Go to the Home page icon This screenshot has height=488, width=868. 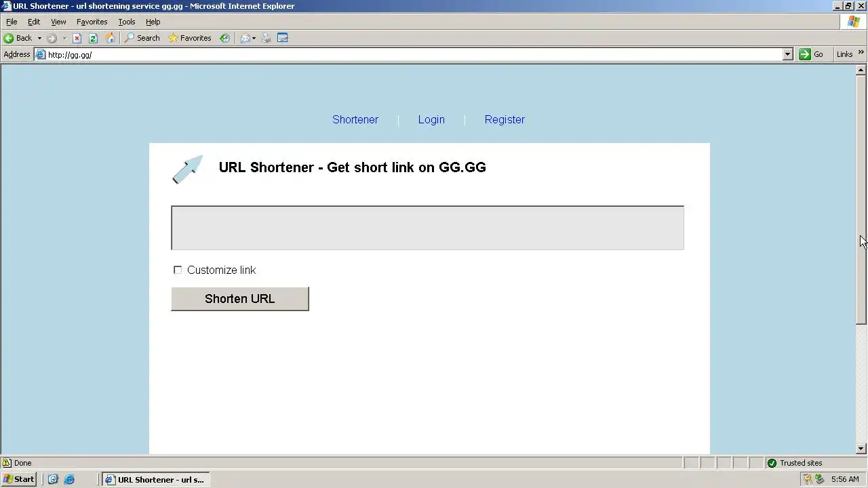click(x=110, y=38)
